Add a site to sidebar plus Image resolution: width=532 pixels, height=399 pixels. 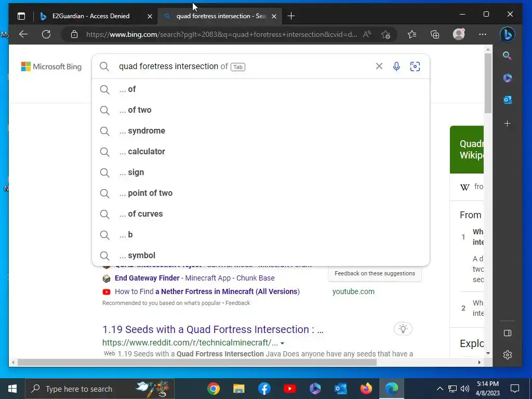507,124
